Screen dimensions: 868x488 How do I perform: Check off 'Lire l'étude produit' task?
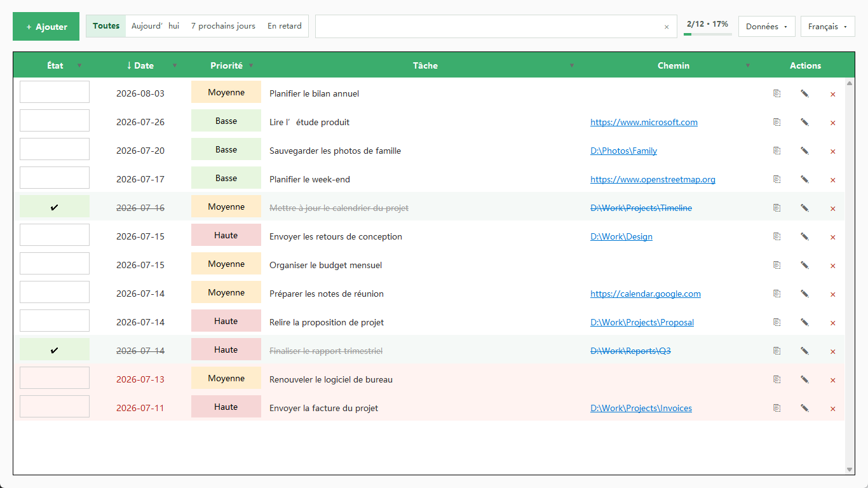(55, 120)
